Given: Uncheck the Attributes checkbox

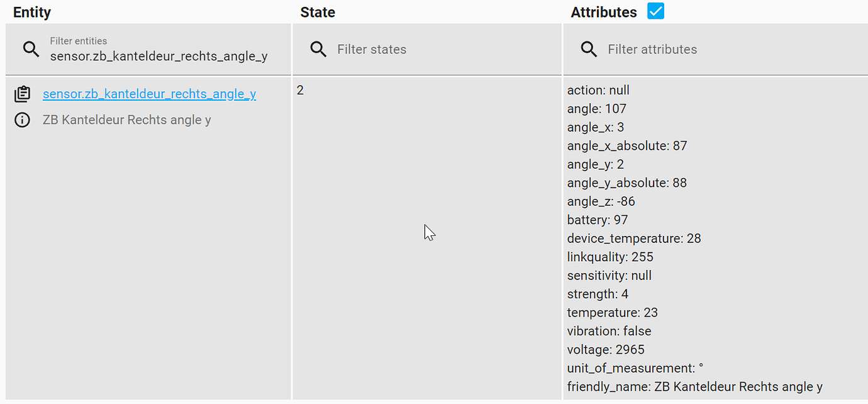Looking at the screenshot, I should (655, 11).
